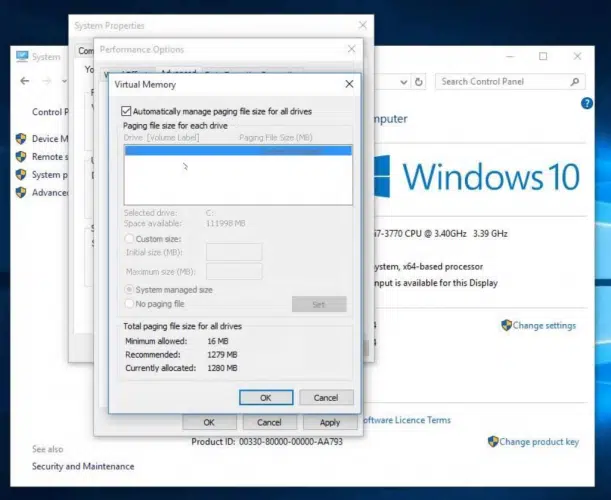The height and width of the screenshot is (500, 611).
Task: Select the Custom size radio button
Action: click(129, 239)
